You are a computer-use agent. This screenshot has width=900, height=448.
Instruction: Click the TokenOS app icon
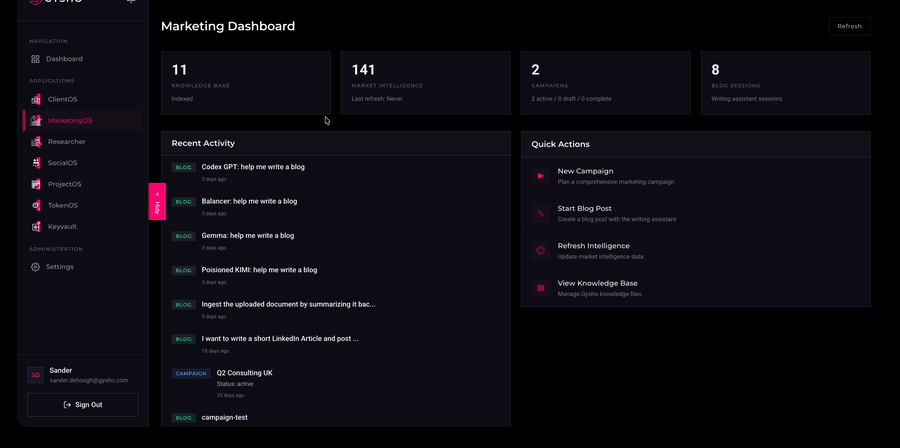click(x=36, y=205)
